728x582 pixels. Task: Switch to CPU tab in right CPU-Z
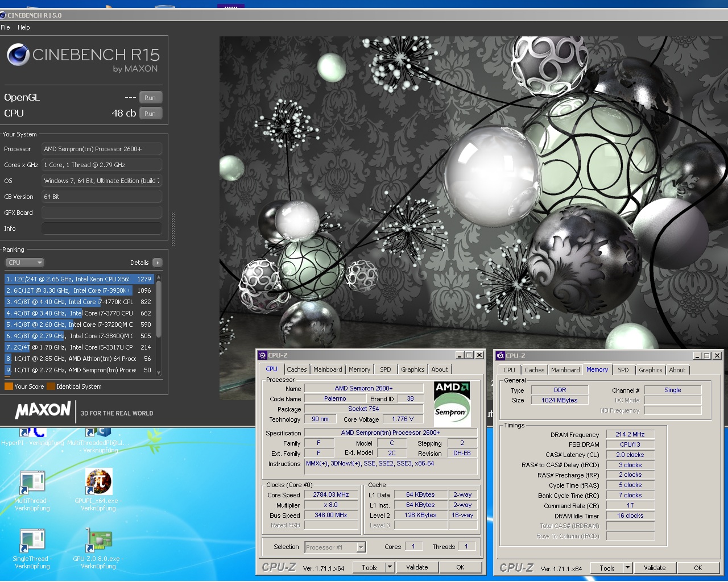click(x=509, y=370)
